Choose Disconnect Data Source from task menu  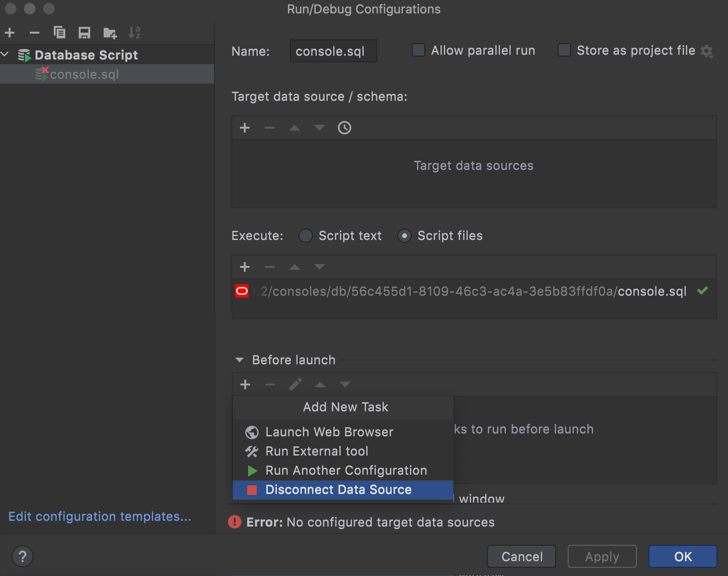click(338, 490)
